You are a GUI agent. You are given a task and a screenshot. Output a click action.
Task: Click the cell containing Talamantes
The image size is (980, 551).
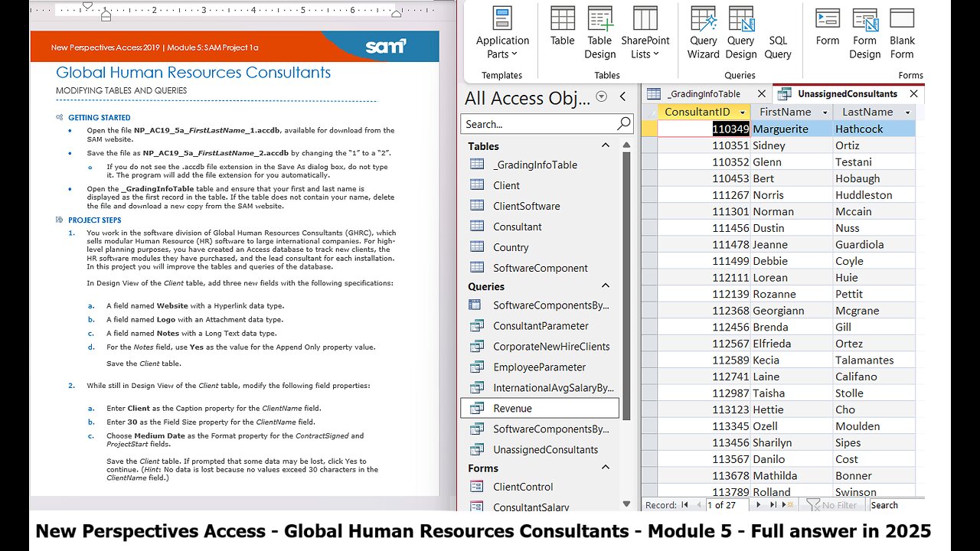click(x=874, y=360)
